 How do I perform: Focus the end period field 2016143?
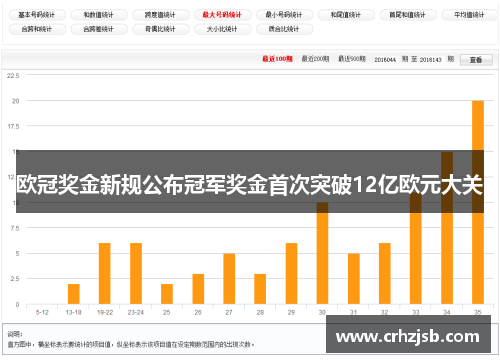point(430,60)
